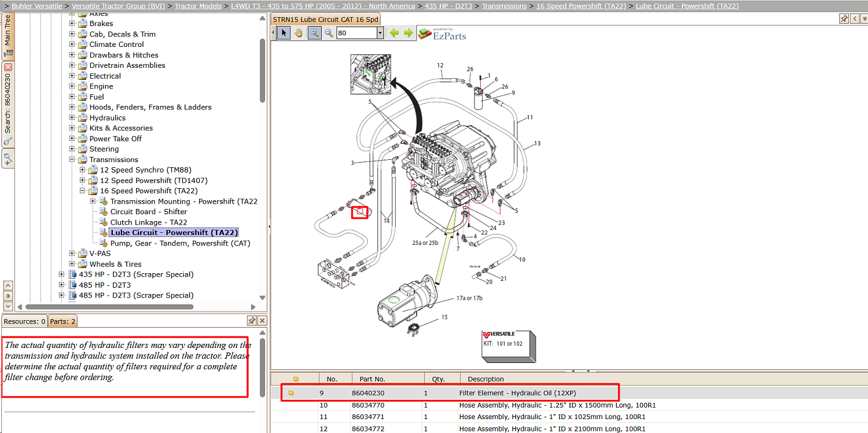
Task: Open the Parts: 2 tab
Action: coord(62,321)
